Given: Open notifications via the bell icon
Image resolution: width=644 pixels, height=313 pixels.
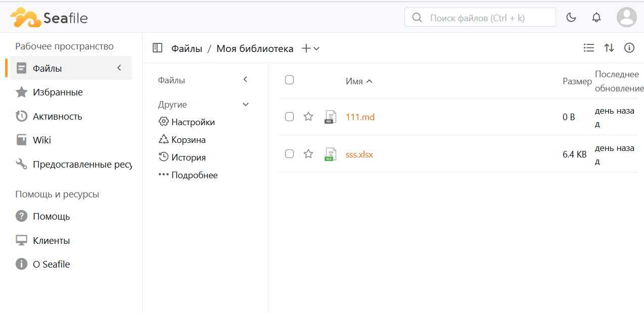Looking at the screenshot, I should pos(596,18).
